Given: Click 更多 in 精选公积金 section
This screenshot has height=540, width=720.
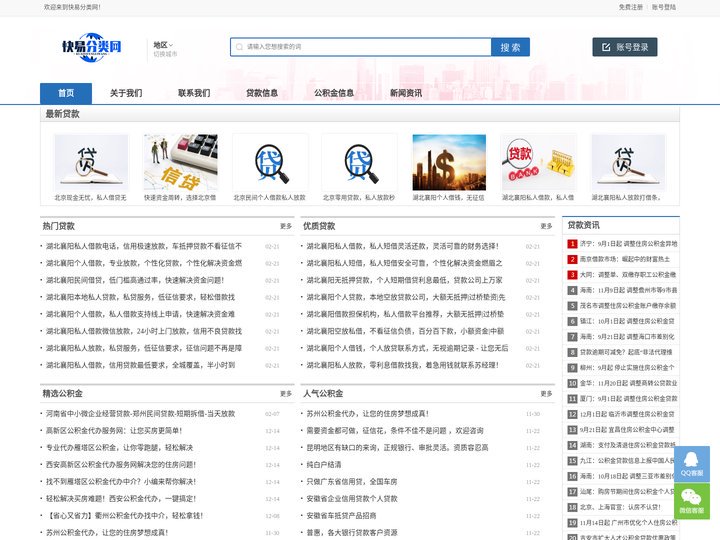Looking at the screenshot, I should 286,394.
